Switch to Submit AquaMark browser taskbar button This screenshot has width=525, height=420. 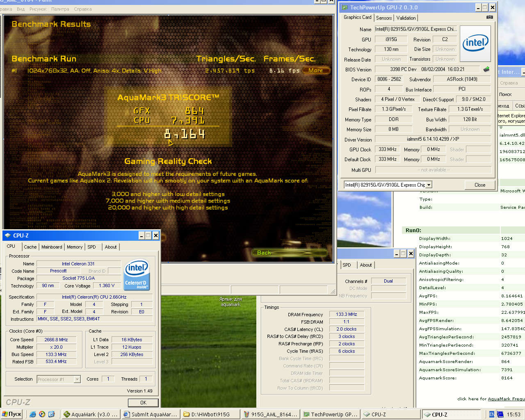click(151, 414)
